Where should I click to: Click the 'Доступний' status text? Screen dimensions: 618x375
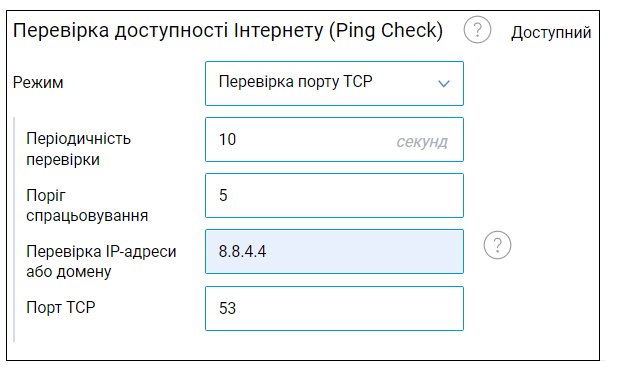coord(551,33)
